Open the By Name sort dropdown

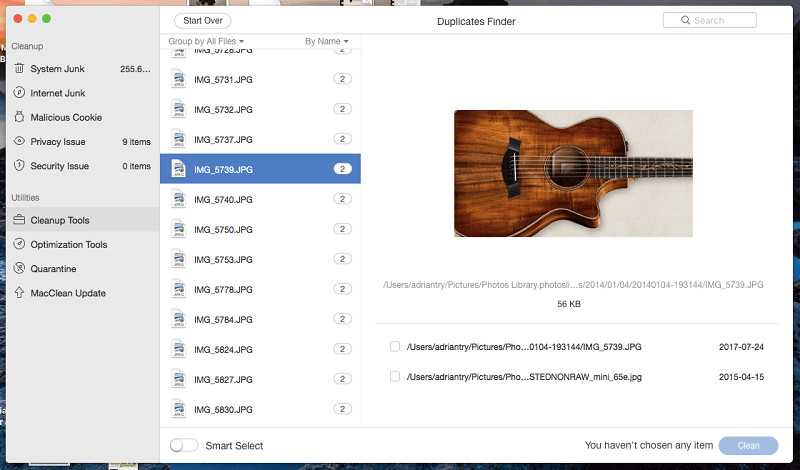pos(327,41)
